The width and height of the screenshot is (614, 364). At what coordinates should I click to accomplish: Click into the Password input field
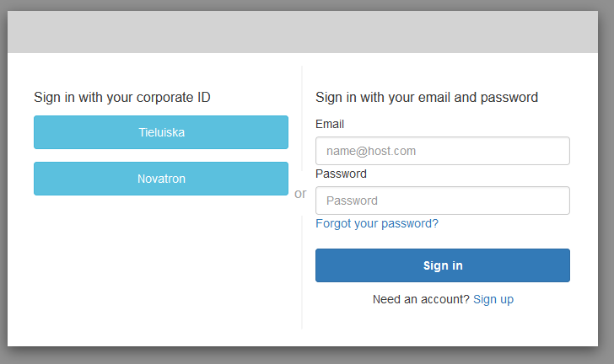(442, 201)
